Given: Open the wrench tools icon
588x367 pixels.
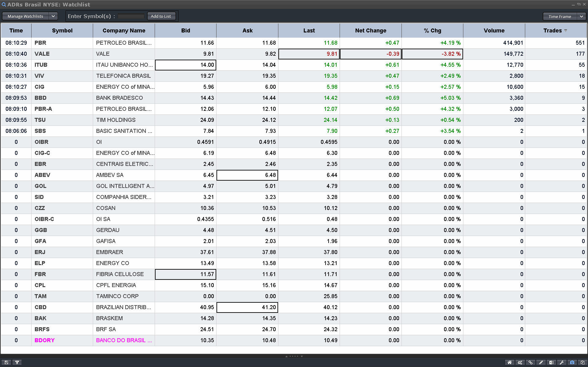Looking at the screenshot, I should point(562,362).
